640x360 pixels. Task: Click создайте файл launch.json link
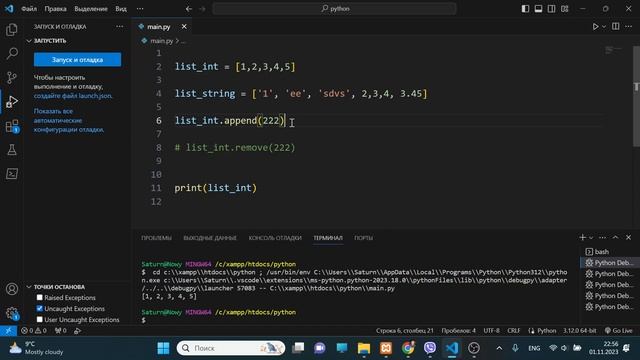tap(73, 96)
